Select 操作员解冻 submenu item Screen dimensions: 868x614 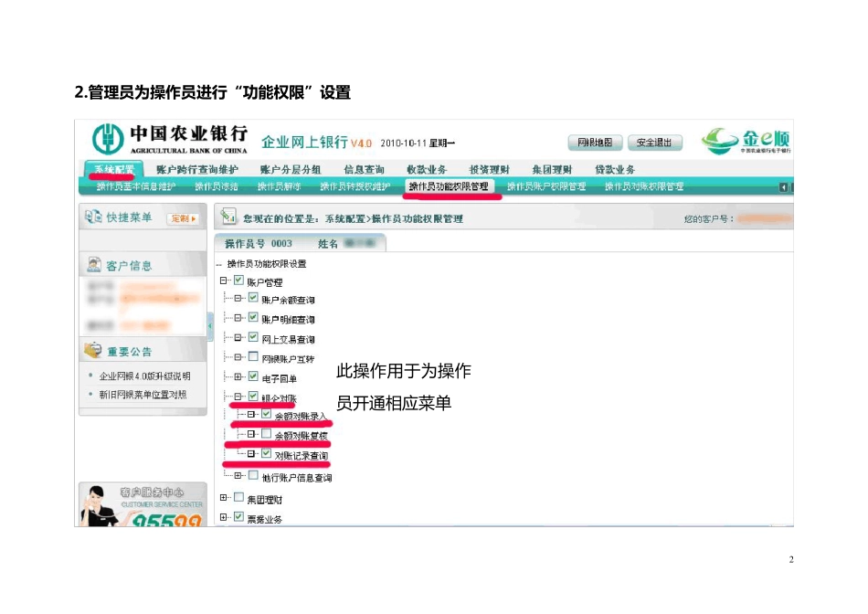coord(279,186)
